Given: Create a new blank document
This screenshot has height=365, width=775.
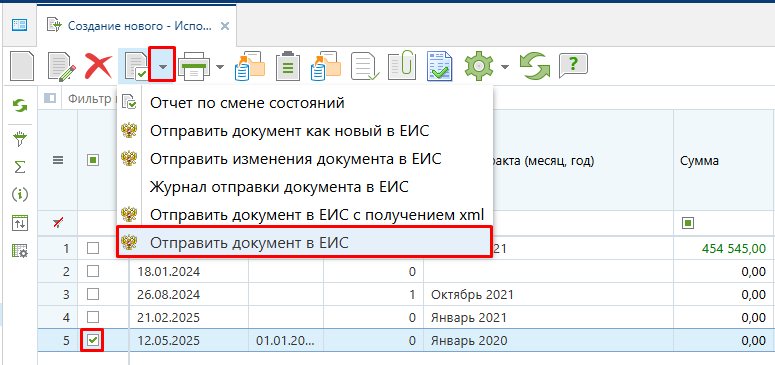Looking at the screenshot, I should point(22,66).
